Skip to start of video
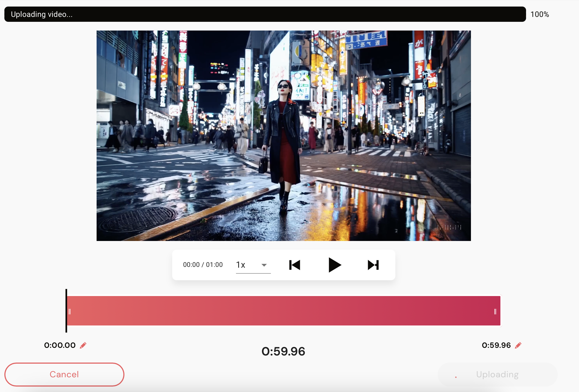The height and width of the screenshot is (392, 579). [x=295, y=265]
